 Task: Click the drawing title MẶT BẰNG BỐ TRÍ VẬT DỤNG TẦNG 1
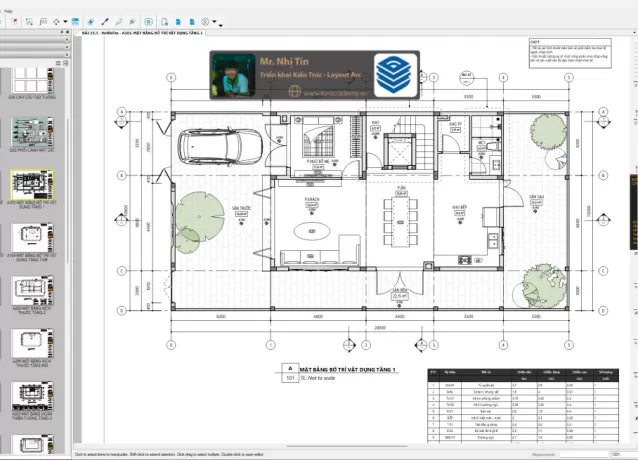coord(347,369)
